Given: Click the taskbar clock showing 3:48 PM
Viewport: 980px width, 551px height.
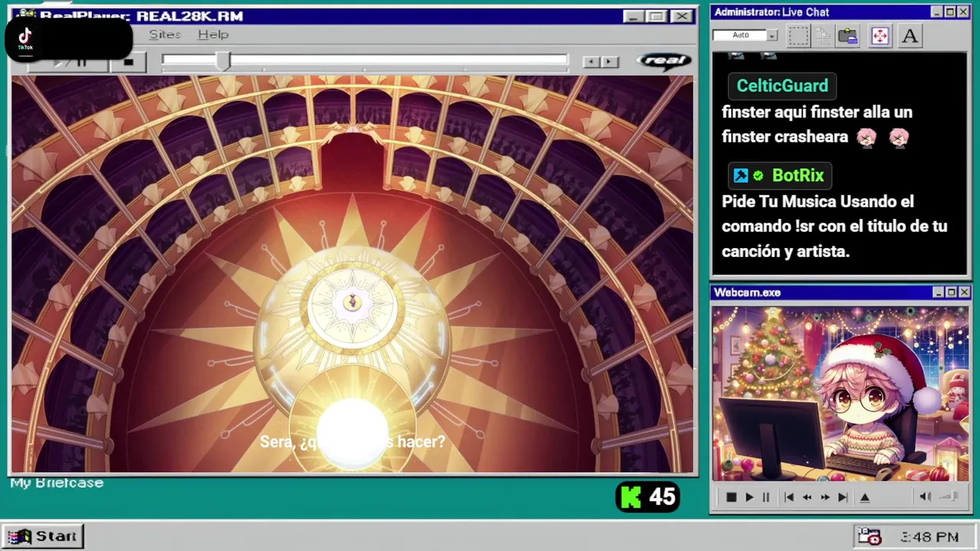Looking at the screenshot, I should (929, 537).
